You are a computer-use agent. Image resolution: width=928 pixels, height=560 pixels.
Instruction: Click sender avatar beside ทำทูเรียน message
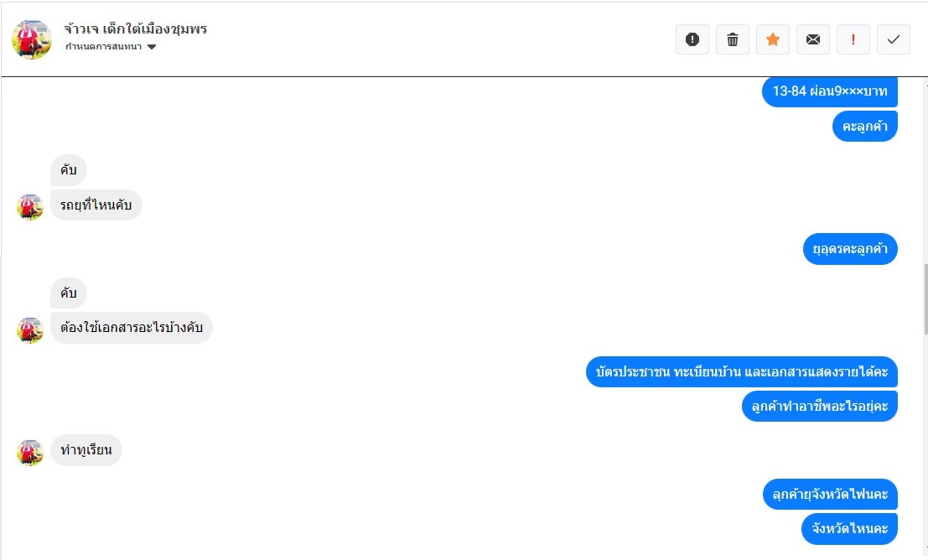click(x=30, y=452)
